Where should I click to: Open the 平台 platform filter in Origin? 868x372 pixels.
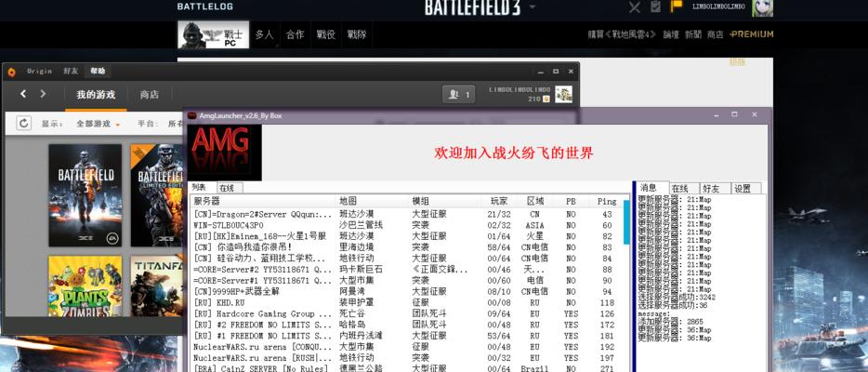pyautogui.click(x=161, y=124)
